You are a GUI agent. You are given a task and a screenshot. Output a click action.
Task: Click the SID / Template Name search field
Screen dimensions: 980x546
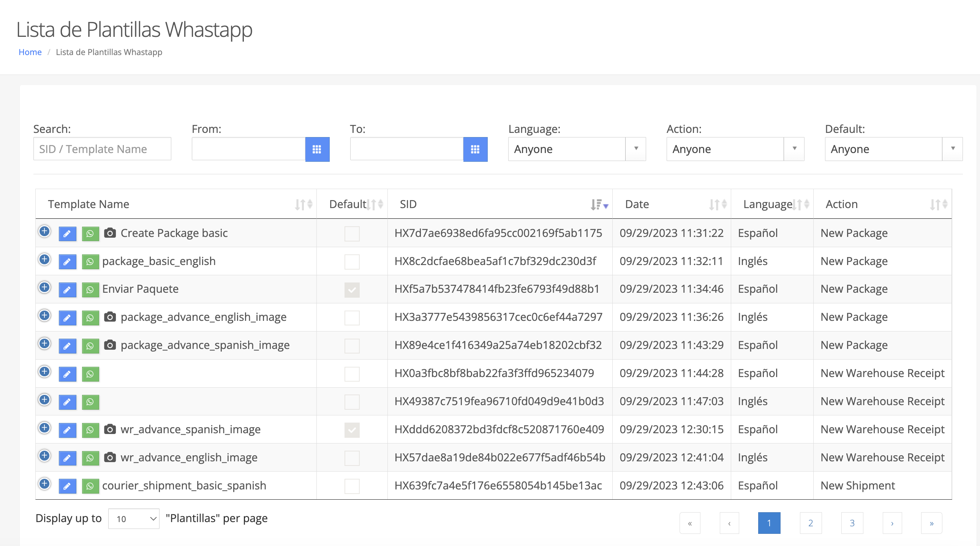point(102,149)
